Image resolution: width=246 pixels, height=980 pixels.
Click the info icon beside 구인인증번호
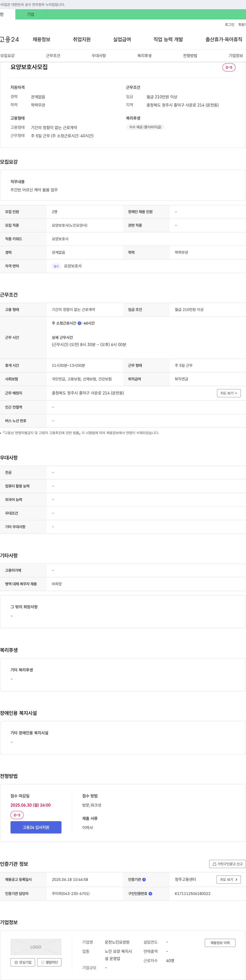click(x=150, y=894)
